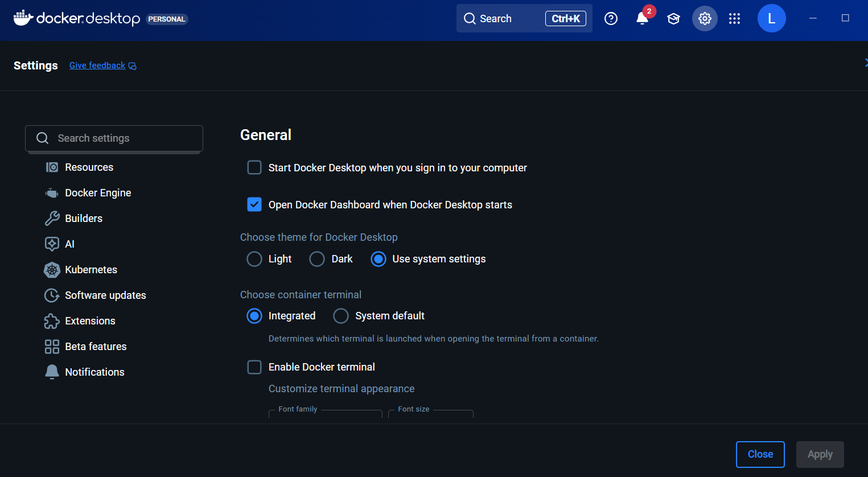This screenshot has height=477, width=868.
Task: Choose the Integrated container terminal
Action: coord(254,316)
